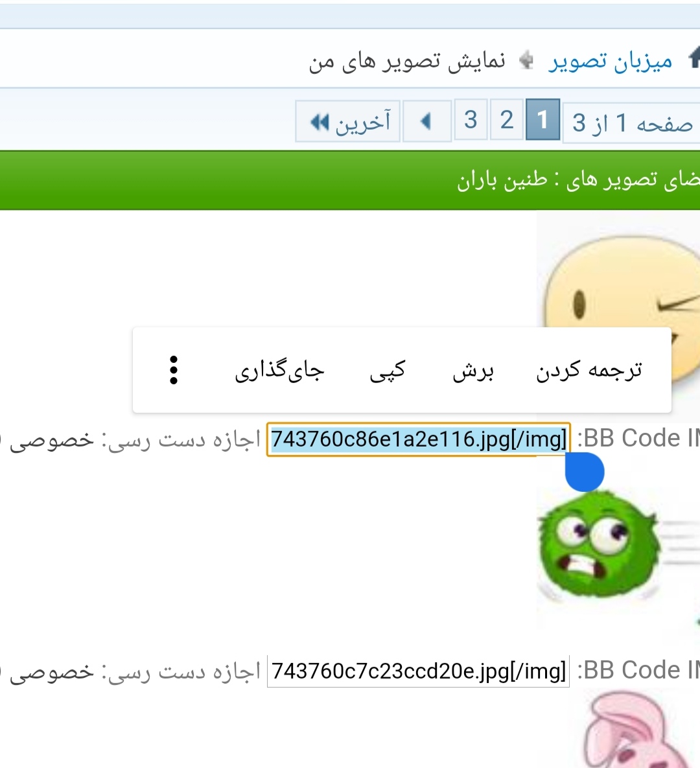Click the breadcrumb back arrow icon
700x768 pixels.
[526, 60]
